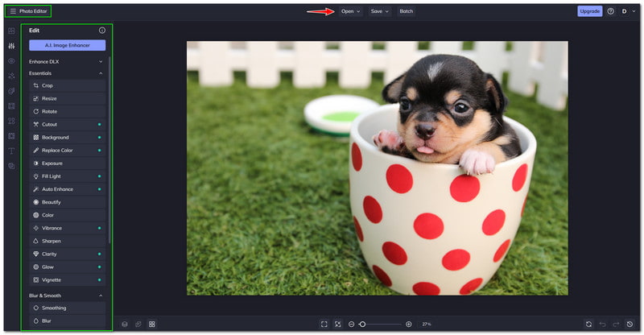
Task: Click the Upgrade button
Action: point(590,11)
